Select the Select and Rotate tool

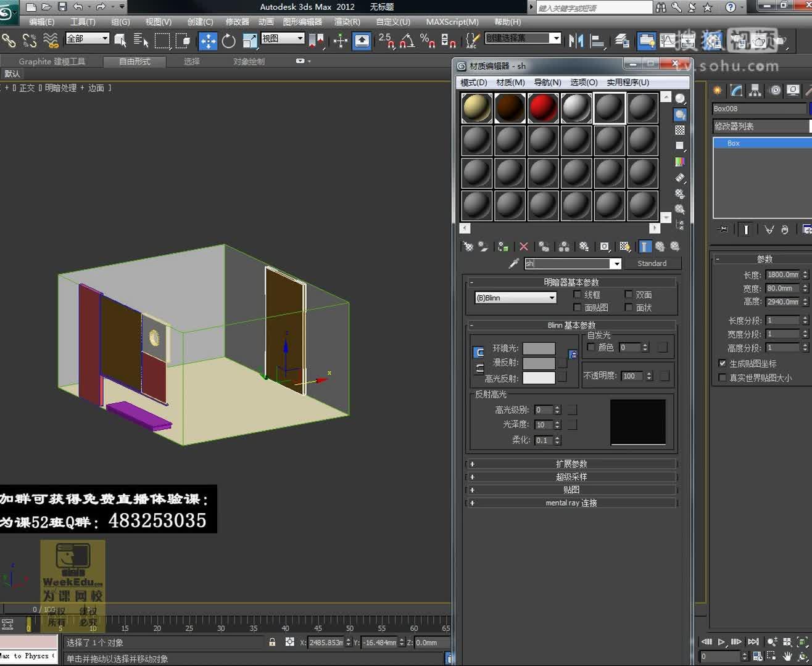coord(228,42)
